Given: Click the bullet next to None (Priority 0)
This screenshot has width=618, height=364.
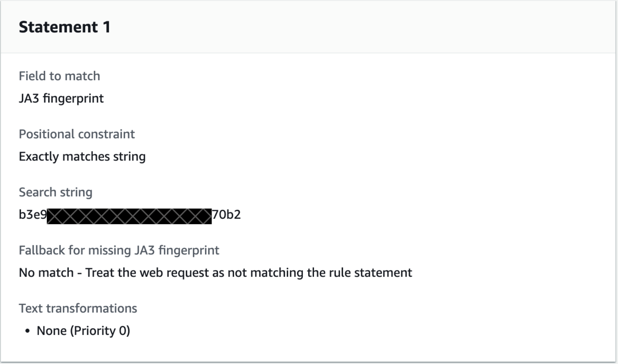Looking at the screenshot, I should (27, 331).
